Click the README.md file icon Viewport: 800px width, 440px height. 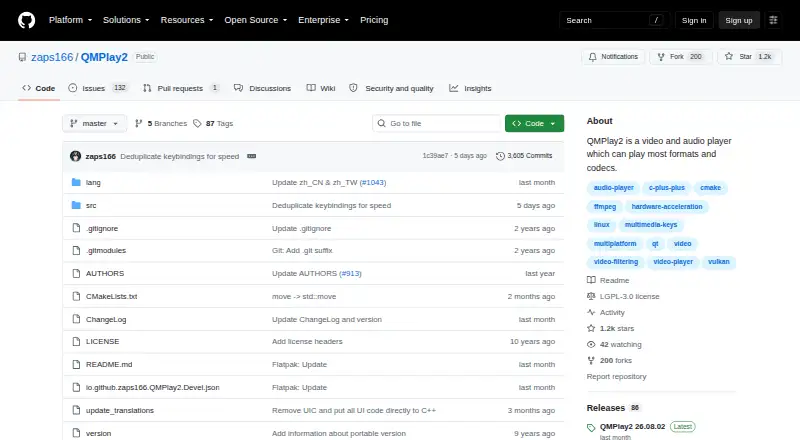point(76,364)
